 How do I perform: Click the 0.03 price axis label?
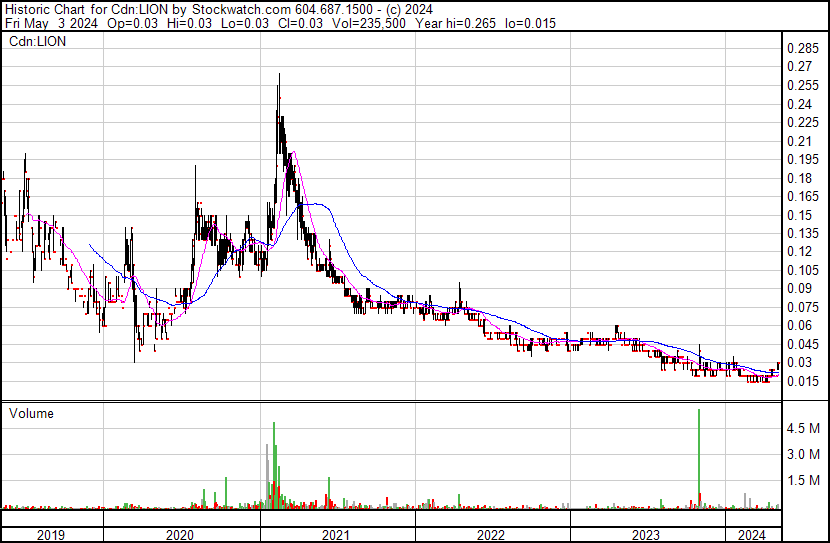click(x=799, y=363)
